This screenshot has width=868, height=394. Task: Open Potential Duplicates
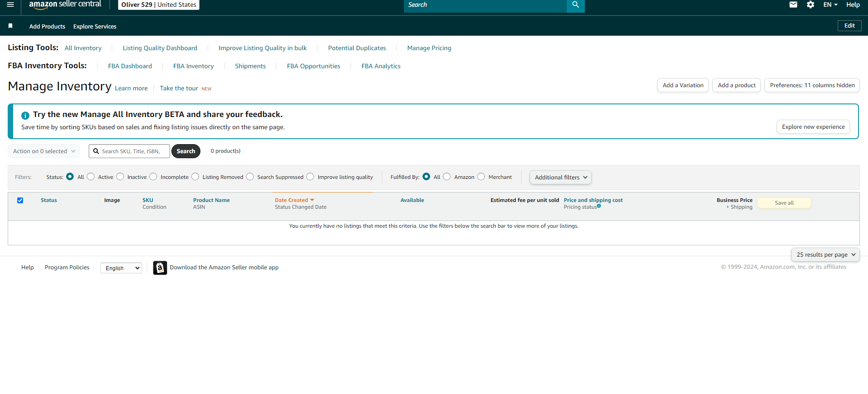357,48
